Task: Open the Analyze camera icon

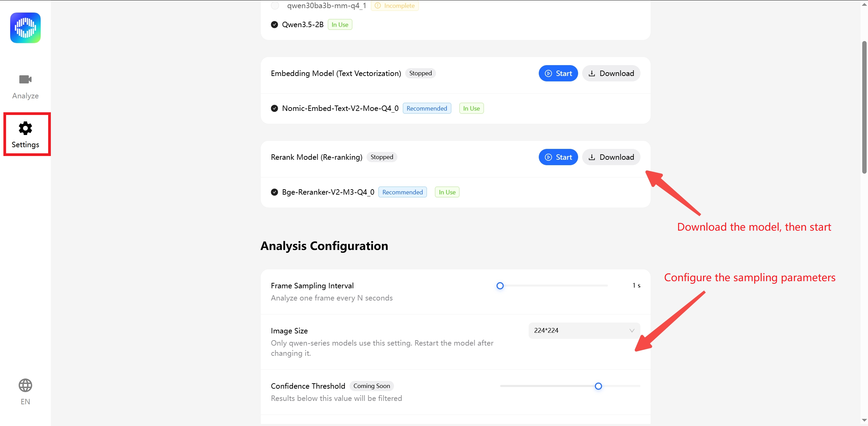Action: 25,79
